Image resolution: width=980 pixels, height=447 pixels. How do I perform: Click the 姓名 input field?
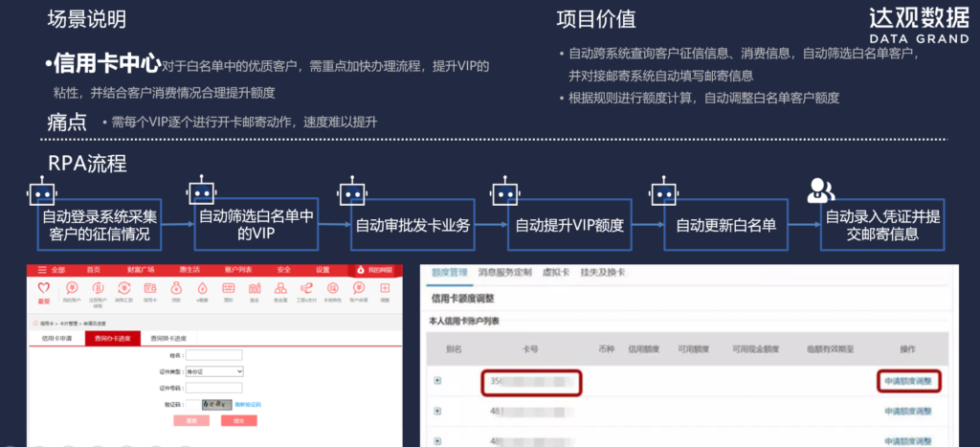(213, 354)
